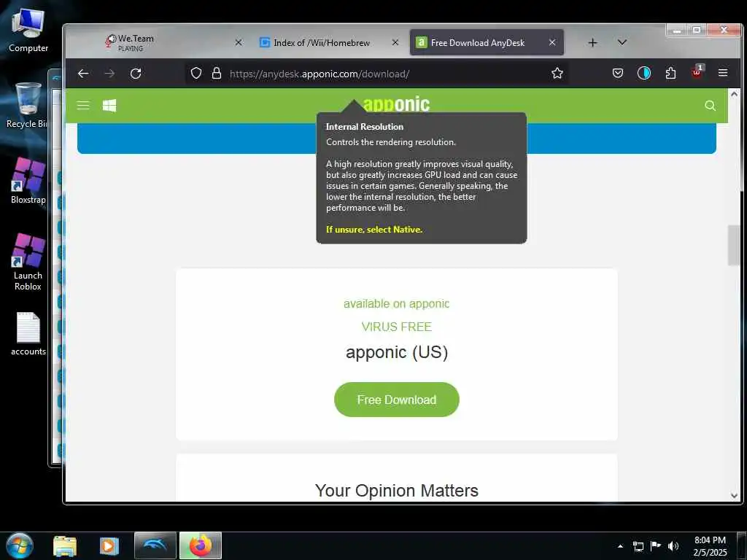Show hidden system tray icons
This screenshot has width=747, height=560.
pos(620,546)
